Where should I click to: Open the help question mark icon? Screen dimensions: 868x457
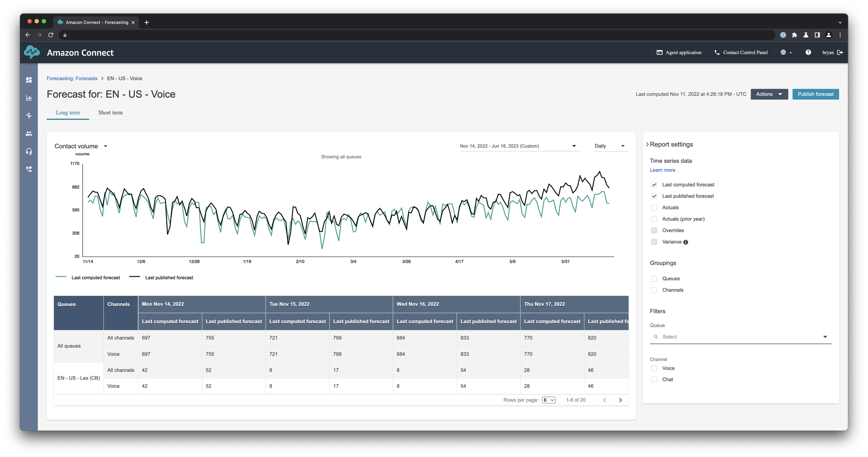point(808,52)
